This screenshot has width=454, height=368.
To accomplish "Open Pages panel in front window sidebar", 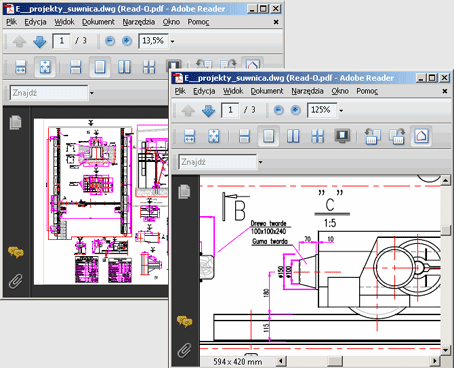I will click(x=184, y=192).
